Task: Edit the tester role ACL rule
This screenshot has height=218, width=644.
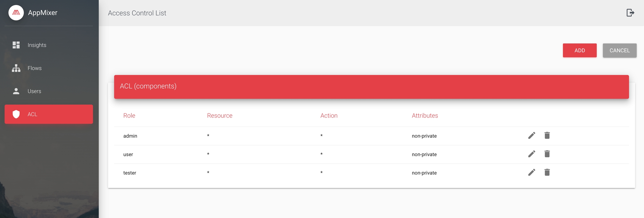Action: point(532,172)
